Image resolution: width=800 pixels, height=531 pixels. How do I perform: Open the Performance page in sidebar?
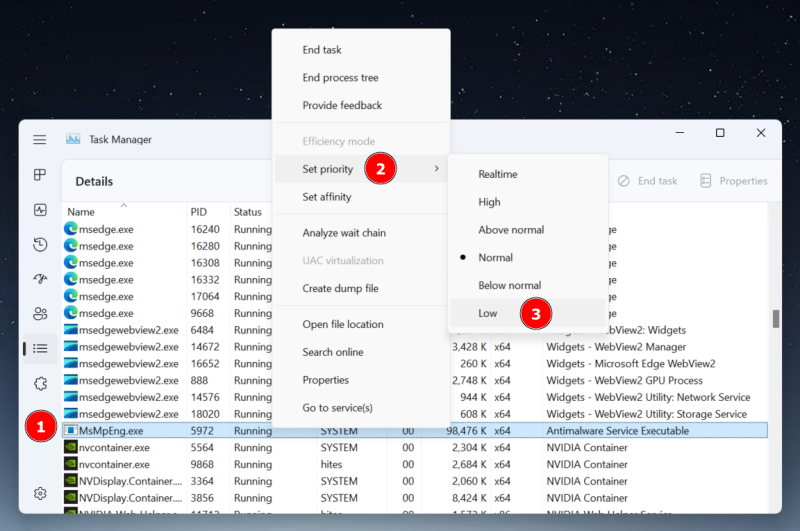point(40,210)
